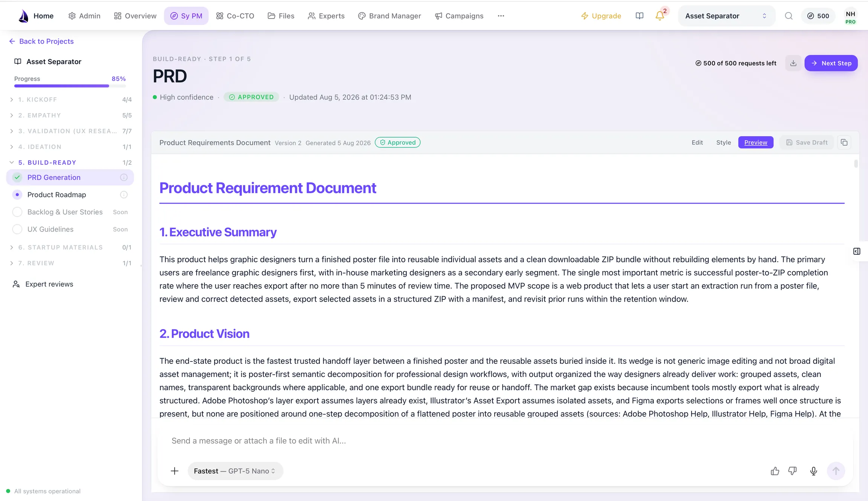Screen dimensions: 868x501
Task: Open the PRD Generation step
Action: coord(70,177)
